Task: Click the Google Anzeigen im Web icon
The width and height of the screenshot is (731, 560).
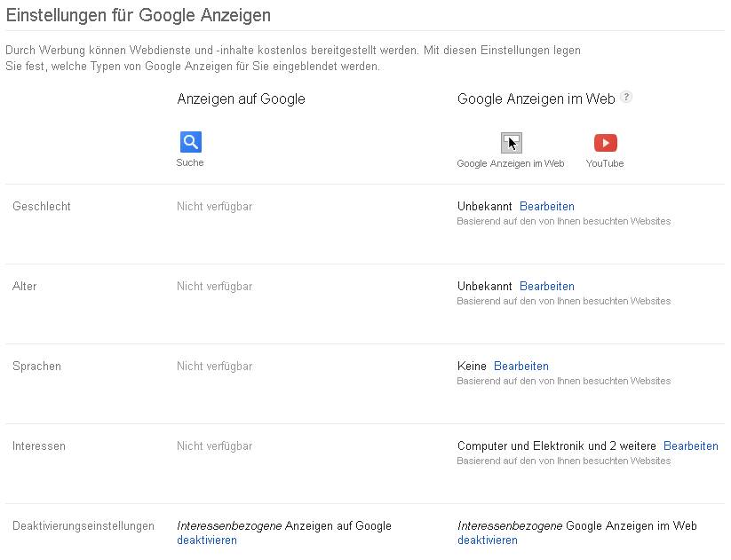Action: tap(512, 143)
